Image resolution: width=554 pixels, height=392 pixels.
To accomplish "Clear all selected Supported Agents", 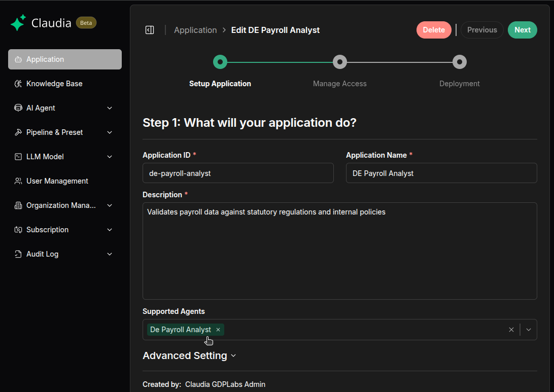I will point(511,330).
